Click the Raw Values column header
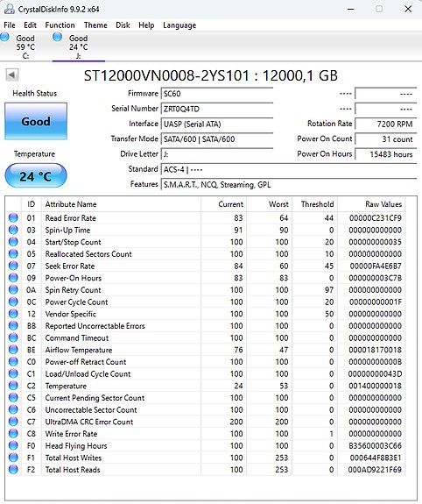 coord(371,204)
